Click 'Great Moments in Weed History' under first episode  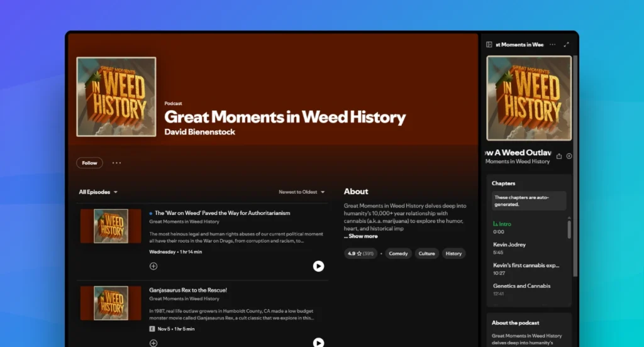click(184, 222)
